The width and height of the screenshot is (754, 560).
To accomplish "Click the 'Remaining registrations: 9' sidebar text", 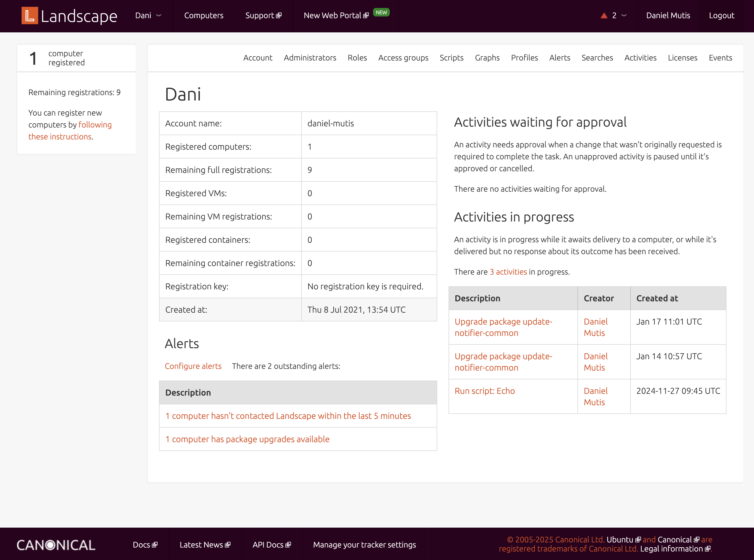I will point(74,93).
